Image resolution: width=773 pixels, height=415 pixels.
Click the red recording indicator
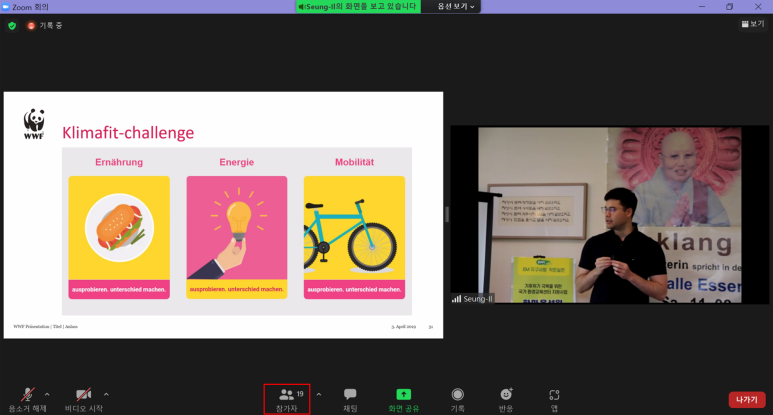click(31, 26)
